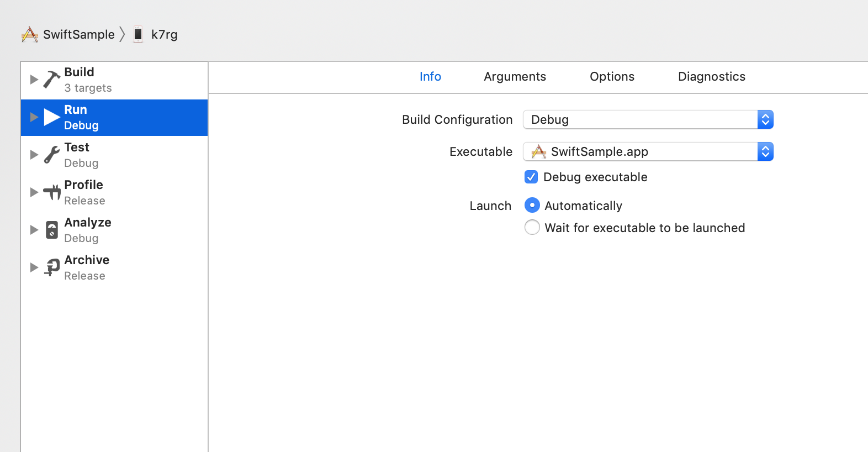Click the SwiftSample scheme Xcode icon

(x=30, y=34)
